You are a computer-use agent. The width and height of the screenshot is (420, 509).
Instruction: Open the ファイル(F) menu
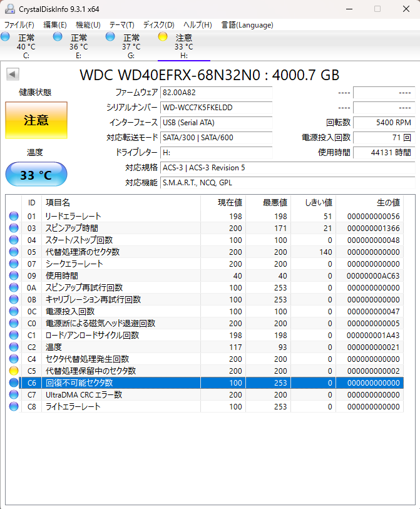(x=19, y=25)
